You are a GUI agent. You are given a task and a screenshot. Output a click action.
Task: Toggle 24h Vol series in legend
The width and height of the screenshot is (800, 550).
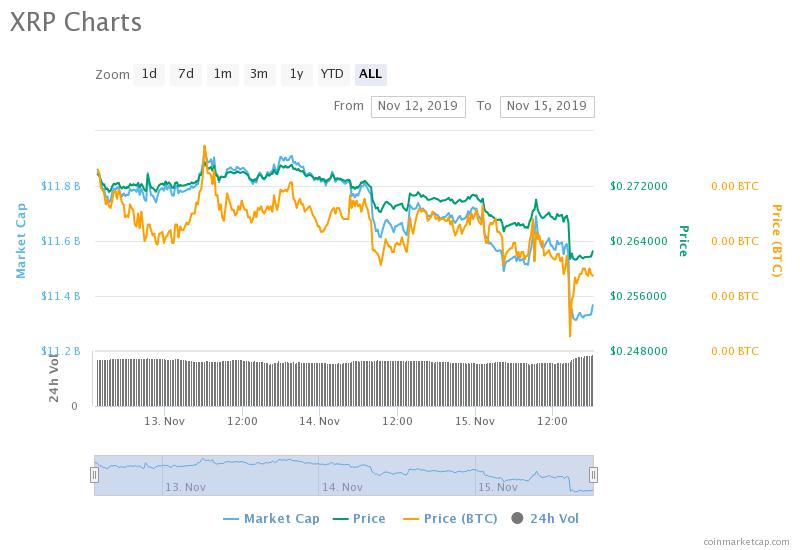point(545,519)
